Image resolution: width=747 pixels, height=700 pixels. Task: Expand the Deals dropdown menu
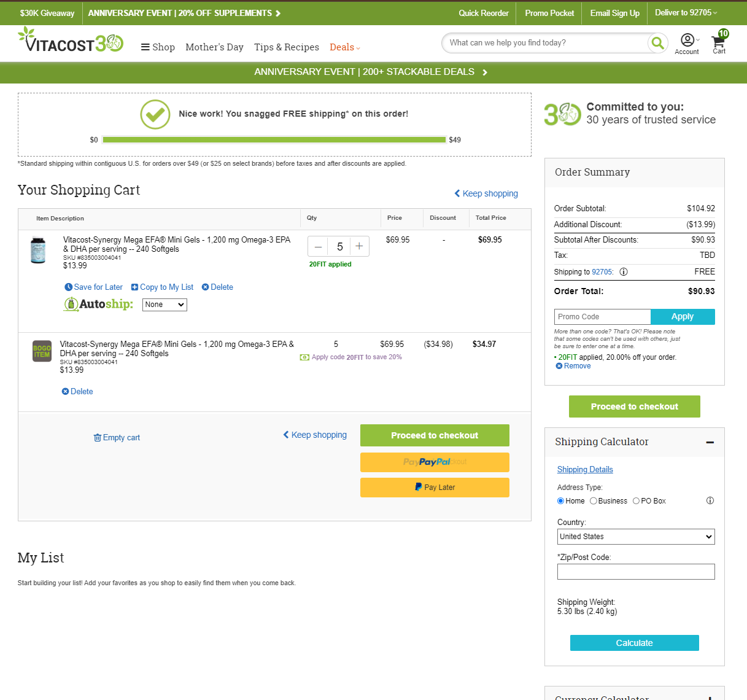[x=344, y=47]
